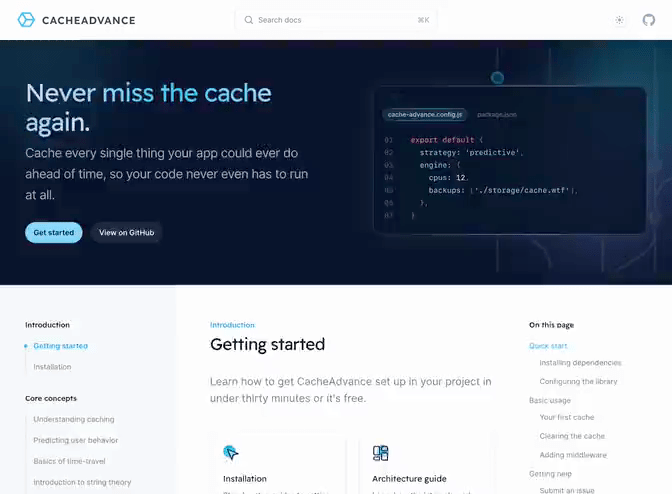Open the Architecture guide card
672x494 pixels.
click(409, 478)
